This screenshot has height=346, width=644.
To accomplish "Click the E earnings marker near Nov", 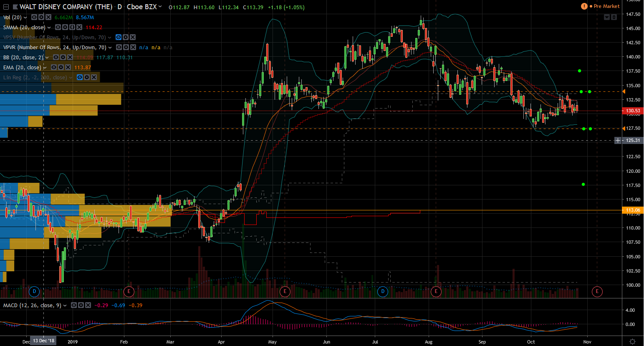I will coord(597,291).
